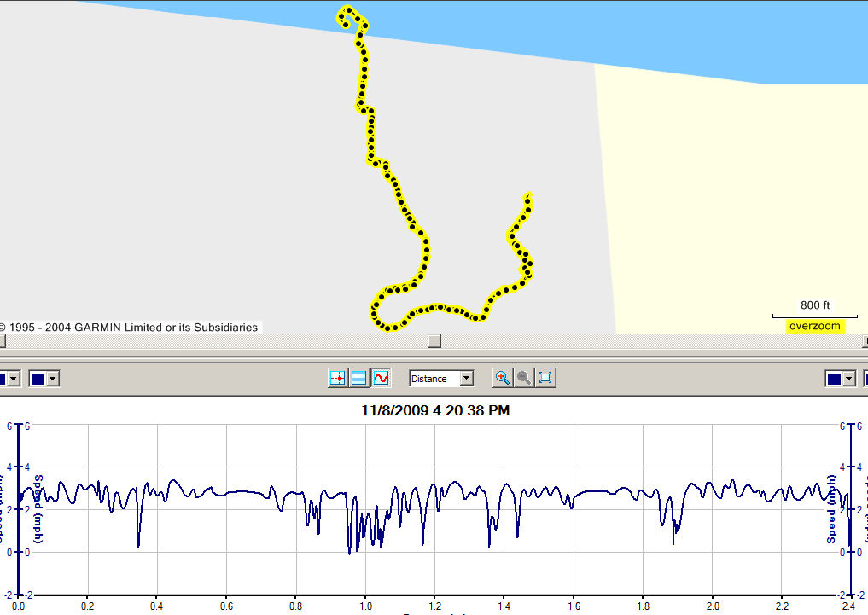Viewport: 868px width, 615px height.
Task: Click the grayed zoom out magnifier icon
Action: (524, 378)
